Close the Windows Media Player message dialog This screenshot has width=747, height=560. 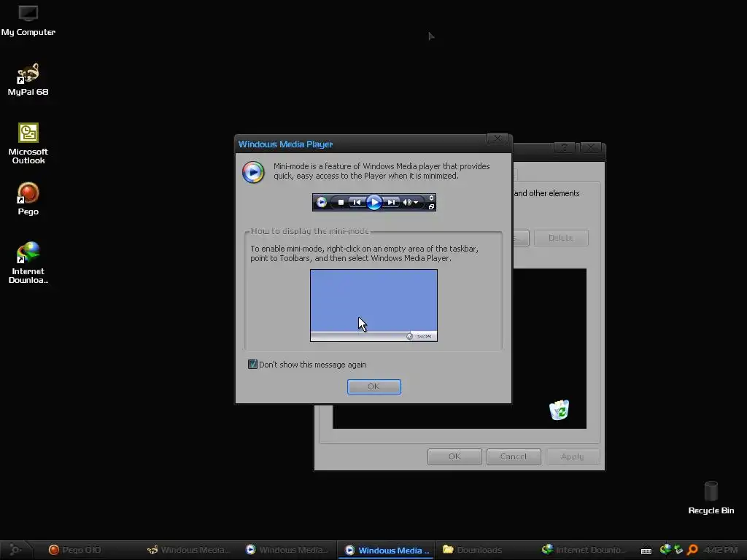point(497,139)
